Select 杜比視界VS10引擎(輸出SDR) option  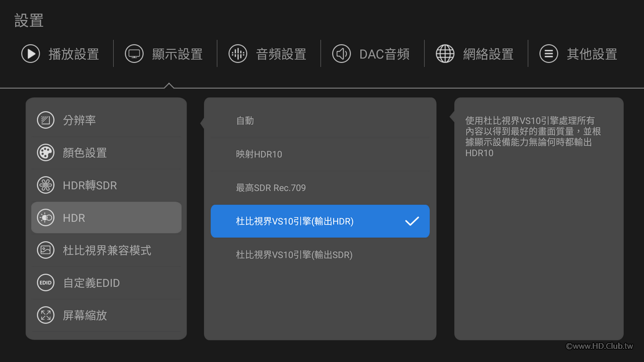pyautogui.click(x=320, y=255)
